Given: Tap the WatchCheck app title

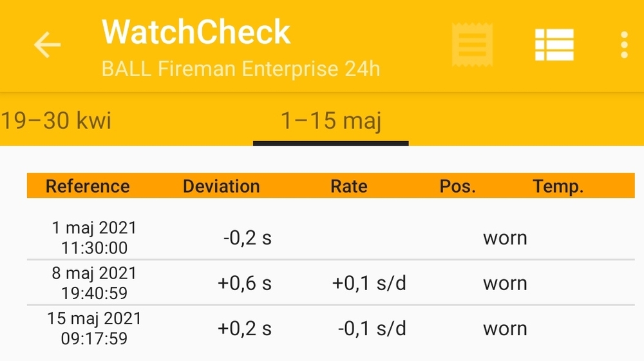Looking at the screenshot, I should (x=196, y=32).
